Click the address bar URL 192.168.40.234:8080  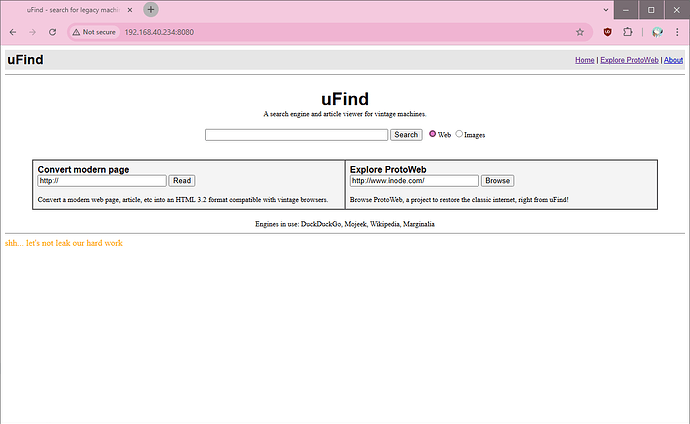pyautogui.click(x=159, y=32)
